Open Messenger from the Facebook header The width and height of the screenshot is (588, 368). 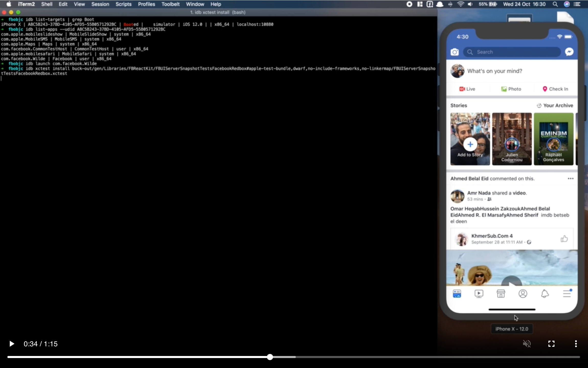(569, 52)
